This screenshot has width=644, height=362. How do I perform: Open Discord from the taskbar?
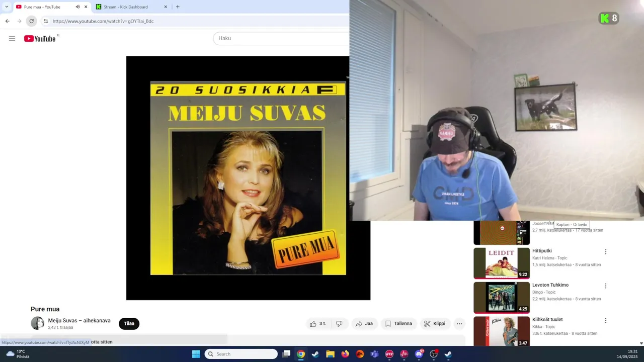click(419, 354)
